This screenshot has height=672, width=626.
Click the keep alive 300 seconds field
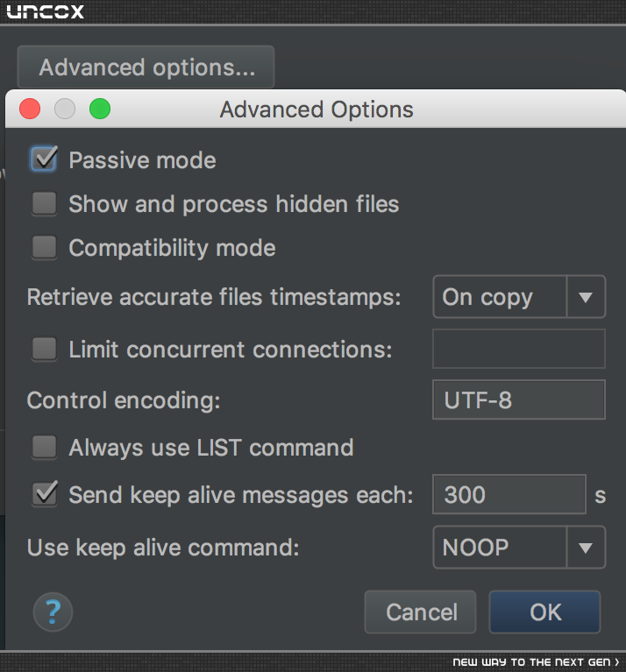[509, 494]
